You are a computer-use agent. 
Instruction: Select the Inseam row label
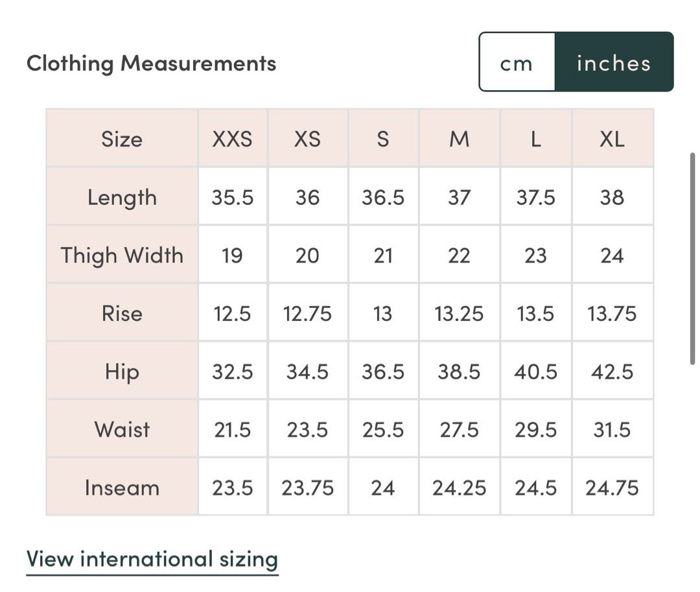[122, 488]
